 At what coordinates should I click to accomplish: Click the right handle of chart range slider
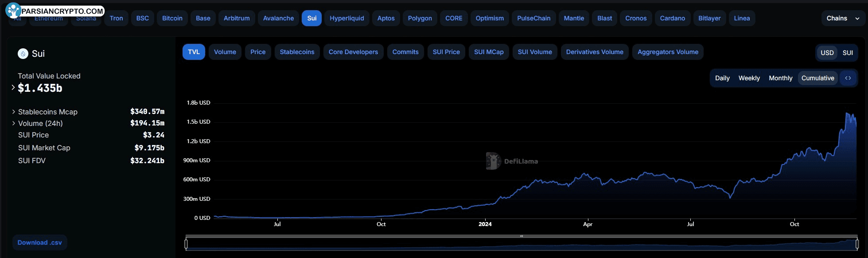click(857, 244)
